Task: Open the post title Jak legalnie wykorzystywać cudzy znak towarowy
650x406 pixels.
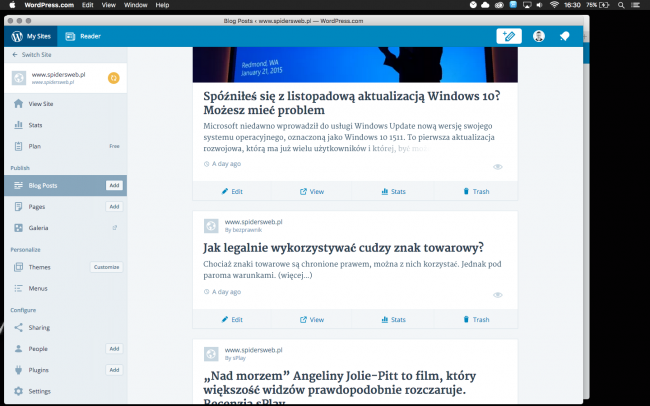Action: [343, 248]
